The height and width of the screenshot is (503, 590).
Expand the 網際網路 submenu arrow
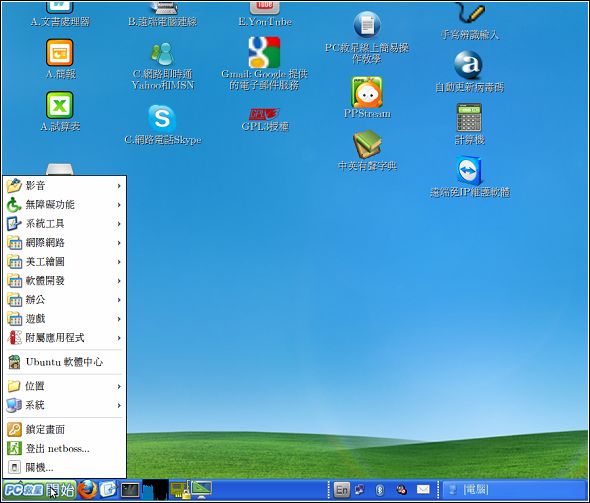[x=119, y=243]
